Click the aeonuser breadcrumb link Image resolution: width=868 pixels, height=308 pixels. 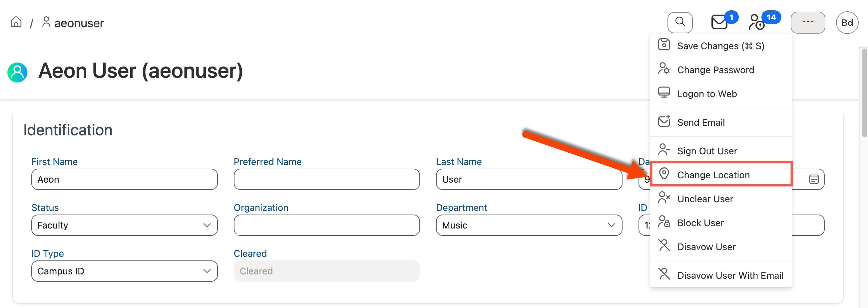pyautogui.click(x=78, y=23)
